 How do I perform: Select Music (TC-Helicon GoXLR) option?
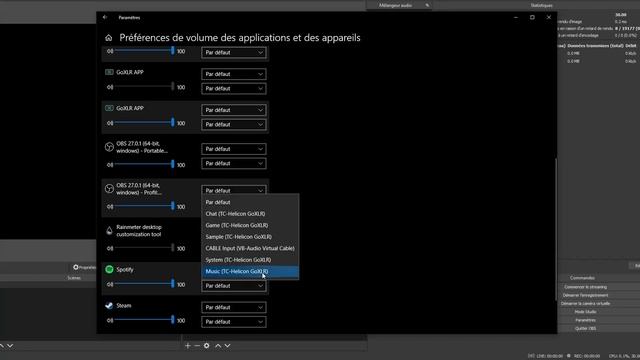(x=250, y=271)
